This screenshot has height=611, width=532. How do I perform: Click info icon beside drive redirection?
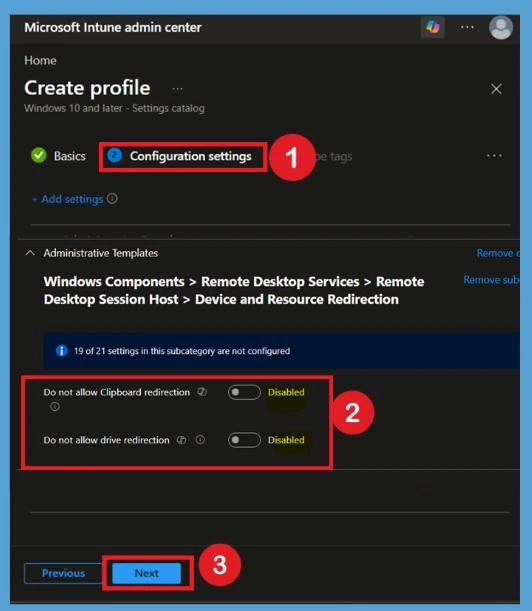point(200,440)
